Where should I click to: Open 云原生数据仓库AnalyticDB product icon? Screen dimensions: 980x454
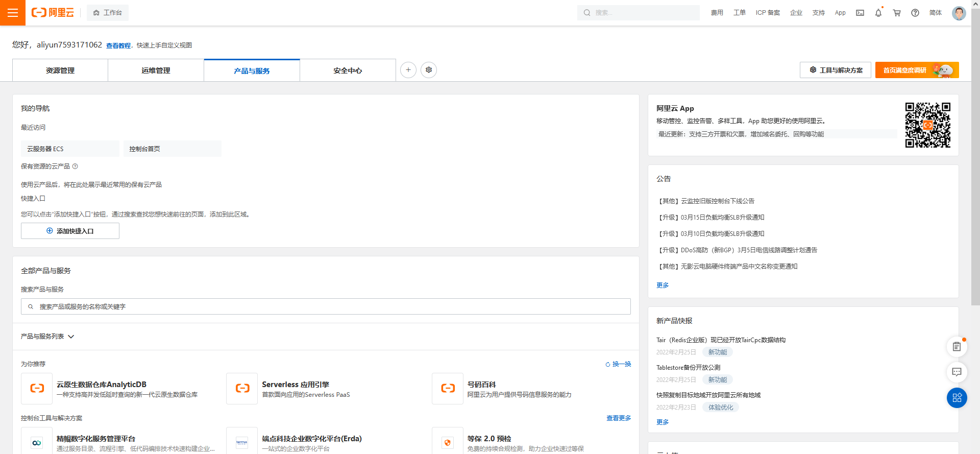coord(37,389)
